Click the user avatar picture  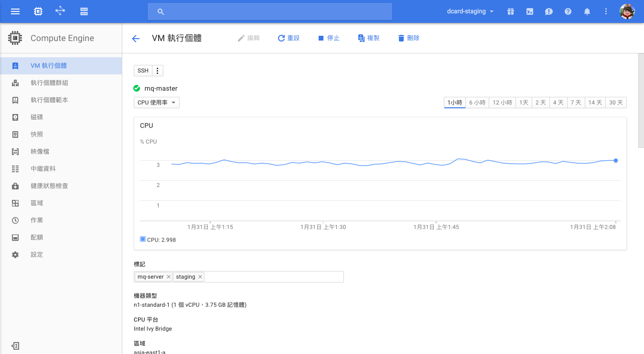(x=627, y=11)
